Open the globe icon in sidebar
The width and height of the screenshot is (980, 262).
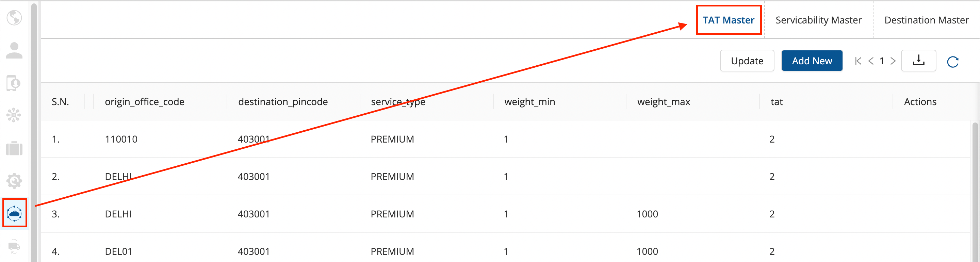pos(14,17)
